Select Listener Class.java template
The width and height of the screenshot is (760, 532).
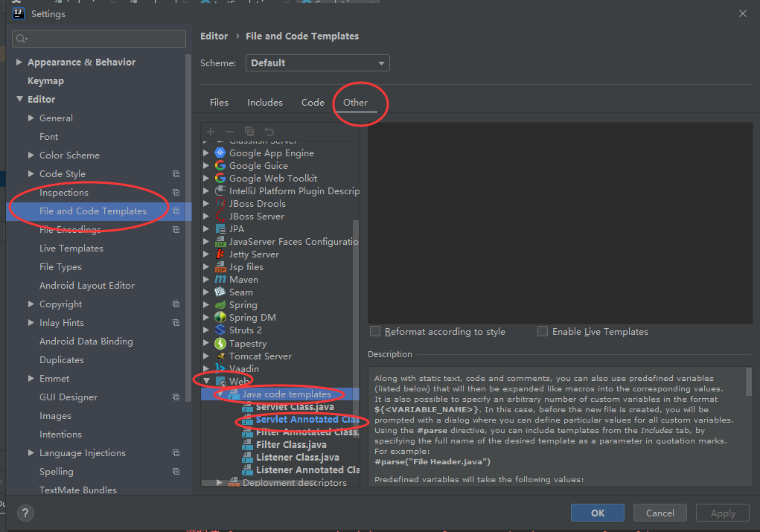pyautogui.click(x=298, y=457)
